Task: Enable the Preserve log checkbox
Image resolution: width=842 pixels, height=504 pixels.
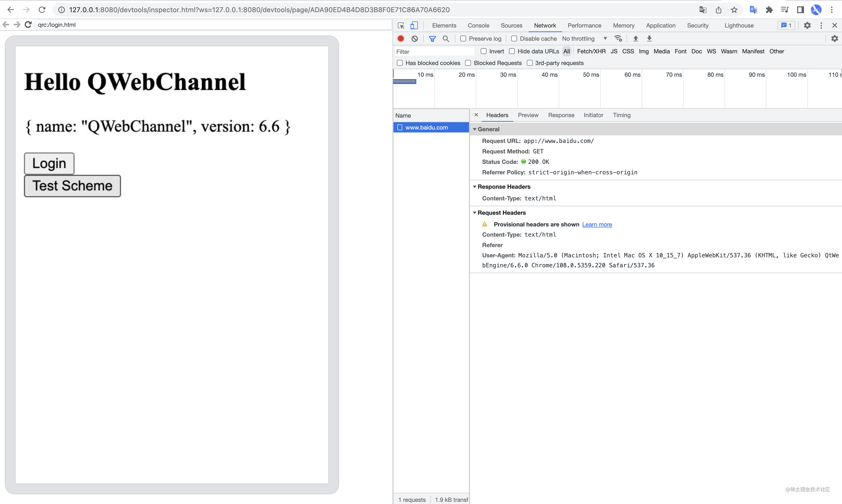Action: 463,38
